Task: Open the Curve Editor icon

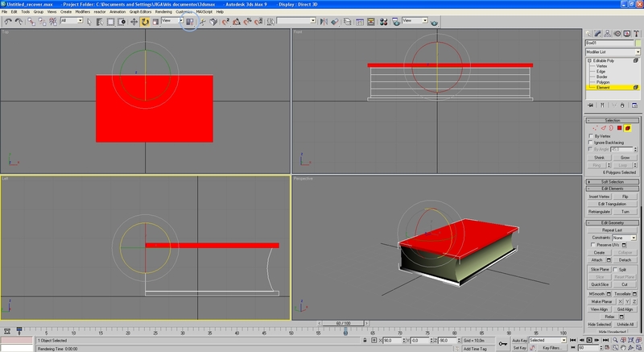Action: click(x=360, y=22)
